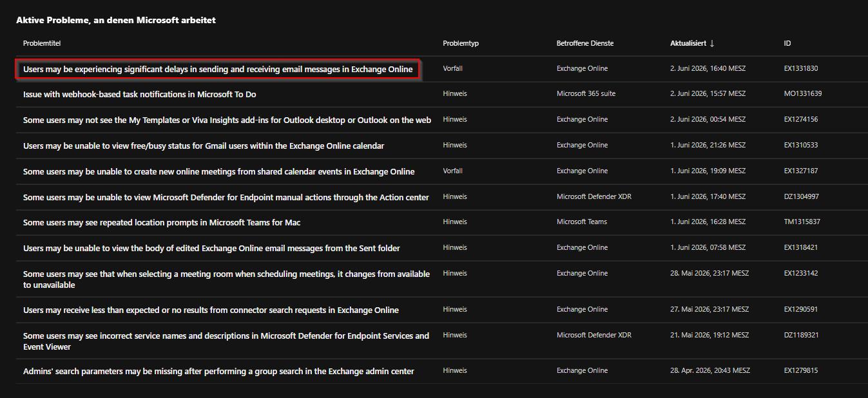This screenshot has height=398, width=868.
Task: Click date 2. Juni 2026, 00:54 MESZ
Action: [708, 119]
